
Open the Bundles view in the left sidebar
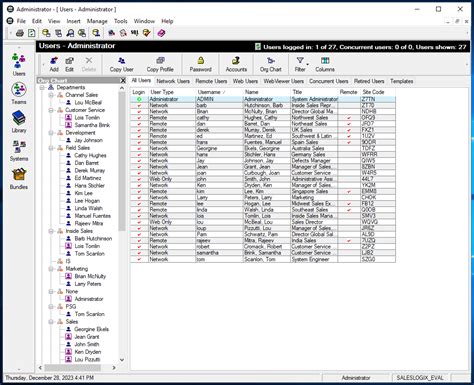(x=19, y=178)
